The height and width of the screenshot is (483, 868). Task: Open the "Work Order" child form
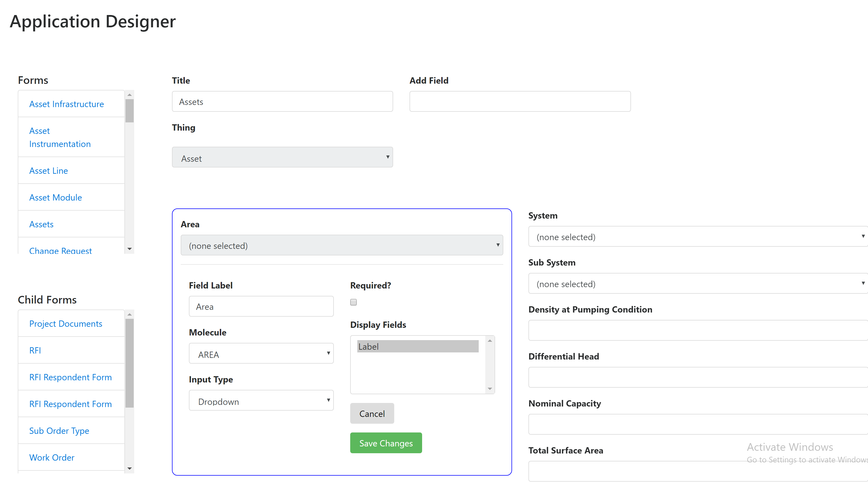point(52,457)
